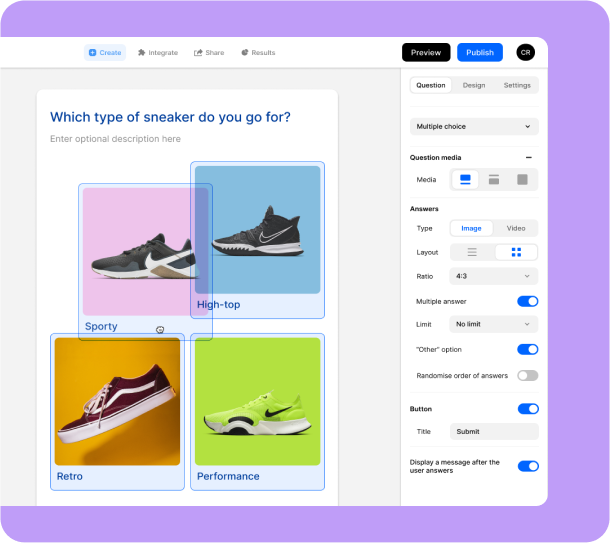
Task: Open the Integrate tab
Action: 157,52
